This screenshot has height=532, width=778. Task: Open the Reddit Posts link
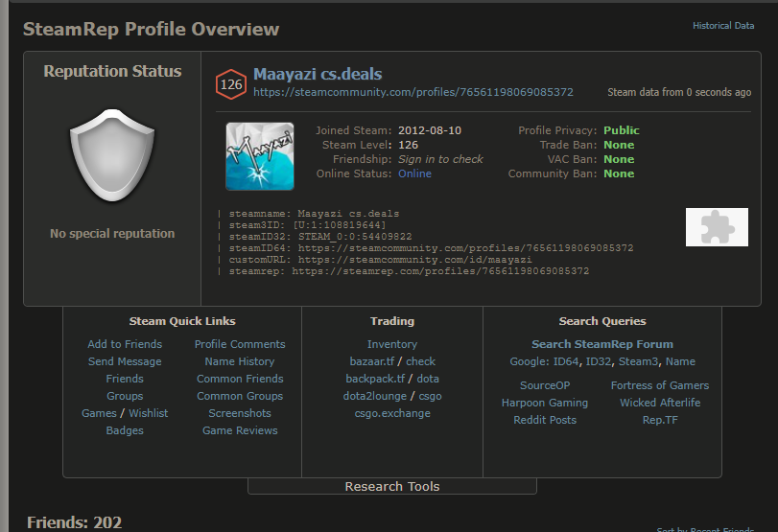click(545, 420)
